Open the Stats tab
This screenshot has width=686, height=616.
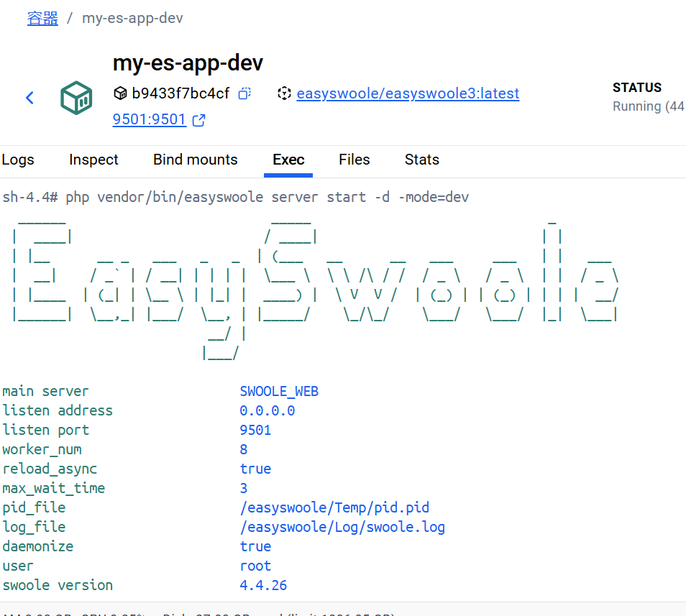pyautogui.click(x=422, y=160)
